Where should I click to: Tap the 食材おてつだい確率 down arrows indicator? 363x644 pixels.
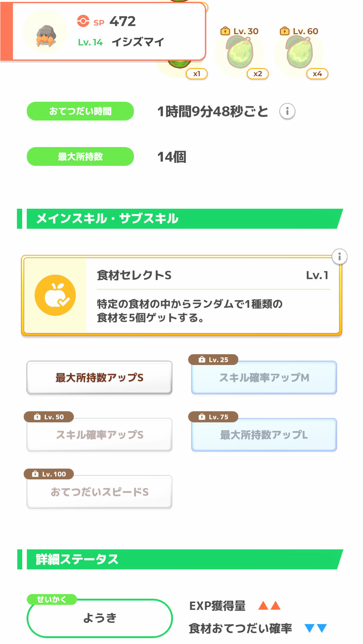coord(316,628)
